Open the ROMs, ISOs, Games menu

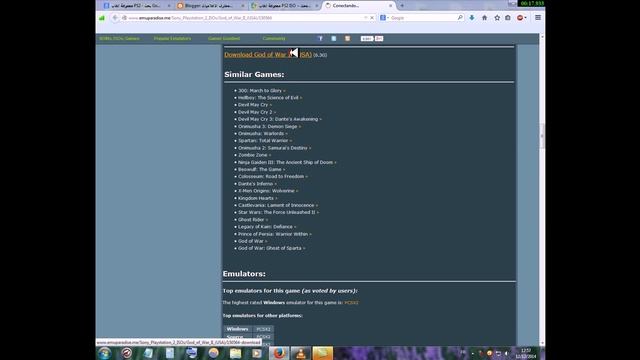point(120,38)
